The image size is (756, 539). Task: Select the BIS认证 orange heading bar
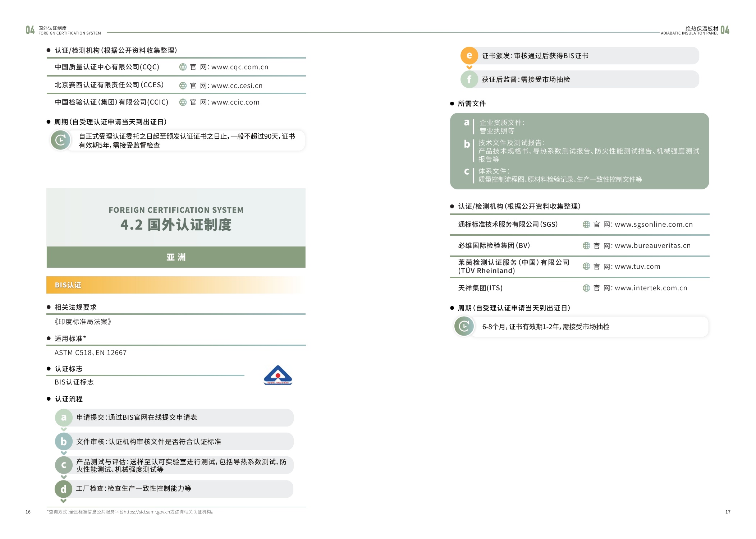pos(176,285)
